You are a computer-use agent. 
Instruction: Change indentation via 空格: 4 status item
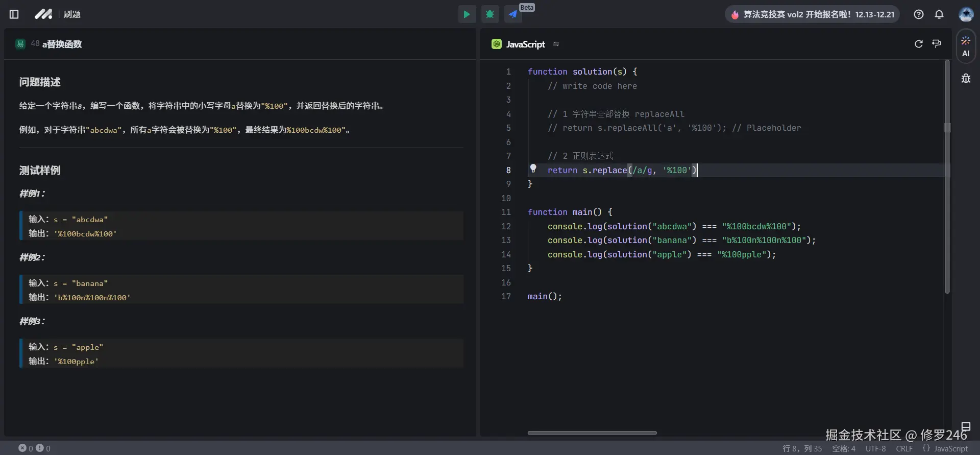point(843,448)
